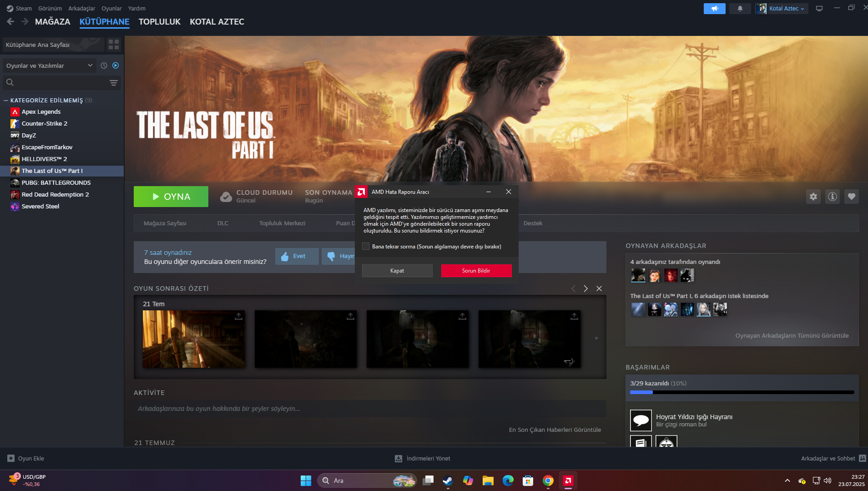868x491 pixels.
Task: Show game info circle icon
Action: click(833, 197)
